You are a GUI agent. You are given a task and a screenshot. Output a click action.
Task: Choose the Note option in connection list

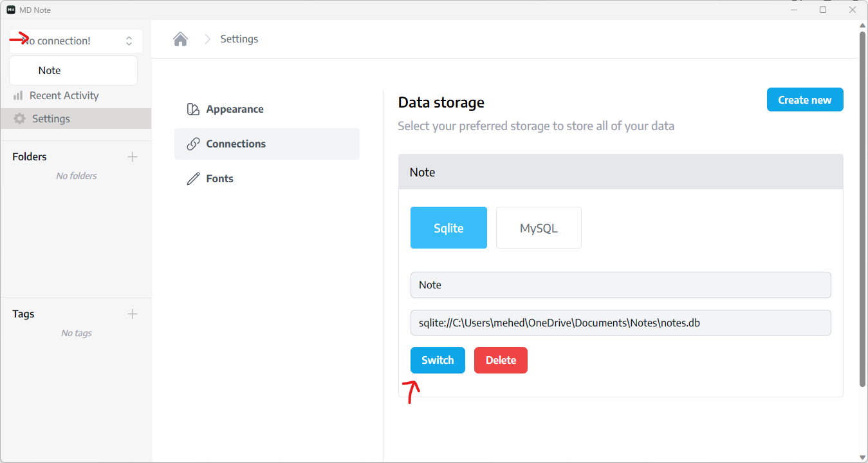tap(73, 70)
